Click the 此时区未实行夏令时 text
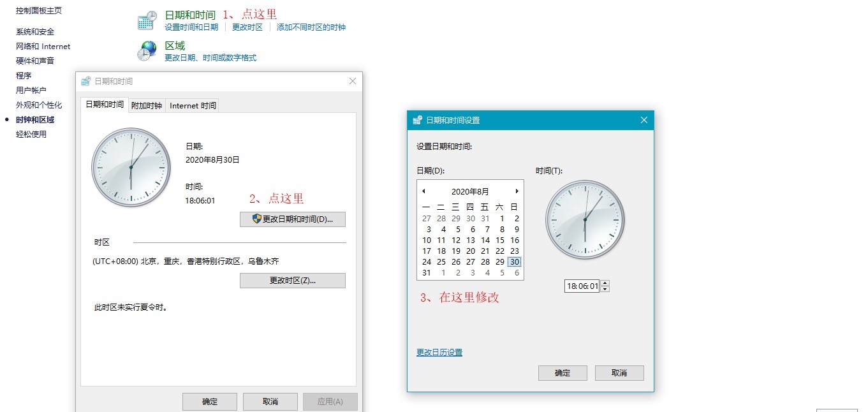Image resolution: width=868 pixels, height=412 pixels. (x=131, y=307)
